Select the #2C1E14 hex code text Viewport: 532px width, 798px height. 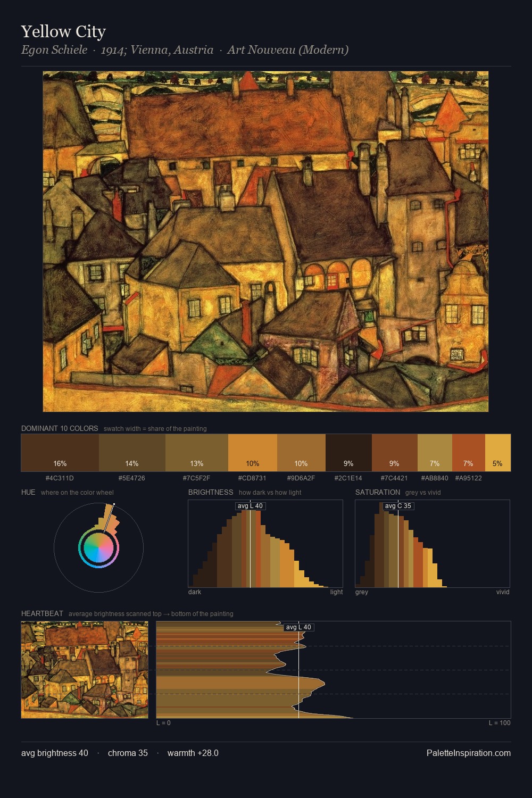coord(348,478)
